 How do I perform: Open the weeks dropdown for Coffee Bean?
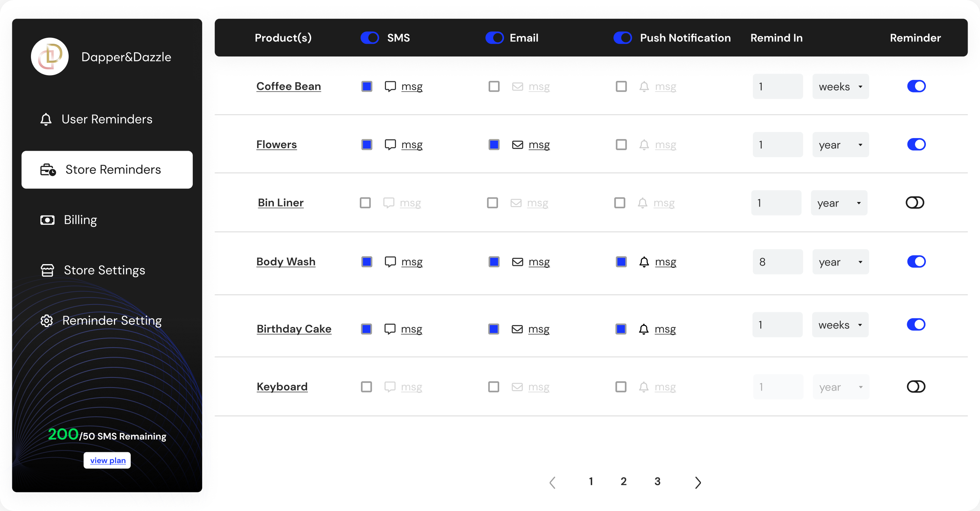point(840,87)
